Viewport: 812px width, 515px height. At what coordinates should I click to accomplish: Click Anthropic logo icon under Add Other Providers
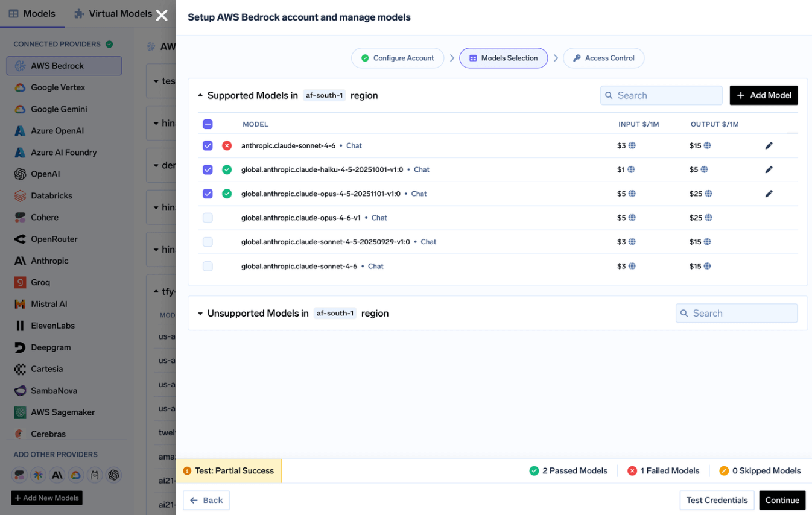[57, 475]
